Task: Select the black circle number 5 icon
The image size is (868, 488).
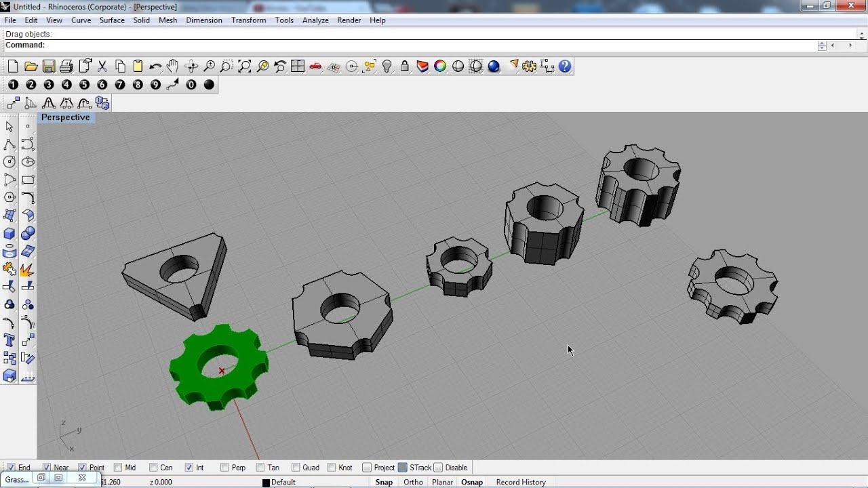Action: click(84, 85)
